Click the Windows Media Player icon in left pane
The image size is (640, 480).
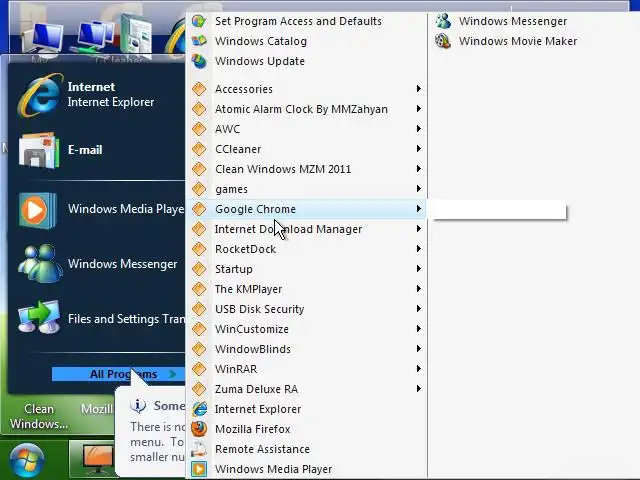(38, 210)
